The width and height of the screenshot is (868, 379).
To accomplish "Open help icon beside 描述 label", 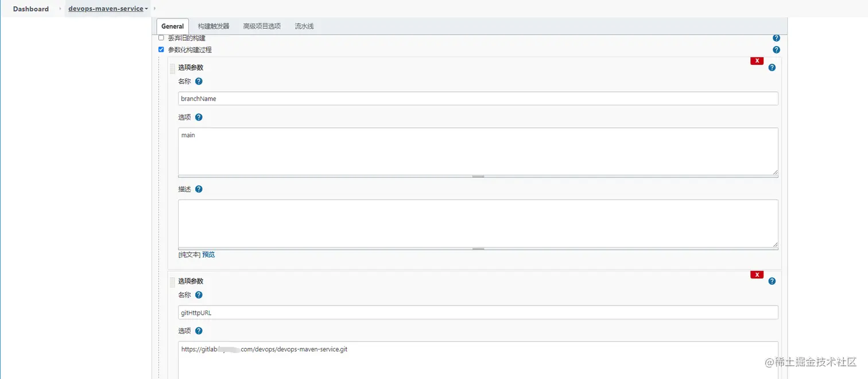I will pyautogui.click(x=199, y=189).
